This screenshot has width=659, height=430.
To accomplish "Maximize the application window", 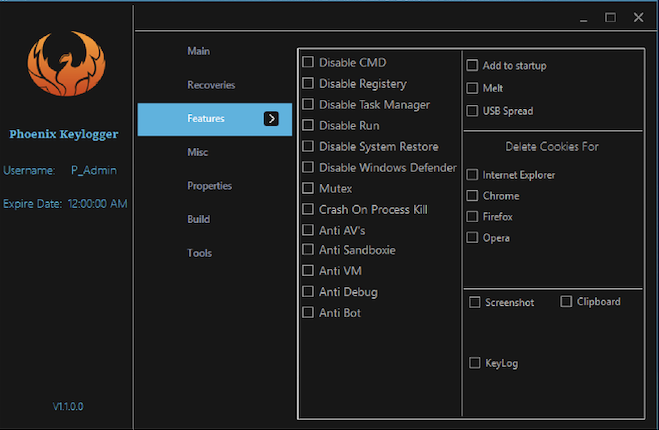I will [611, 18].
